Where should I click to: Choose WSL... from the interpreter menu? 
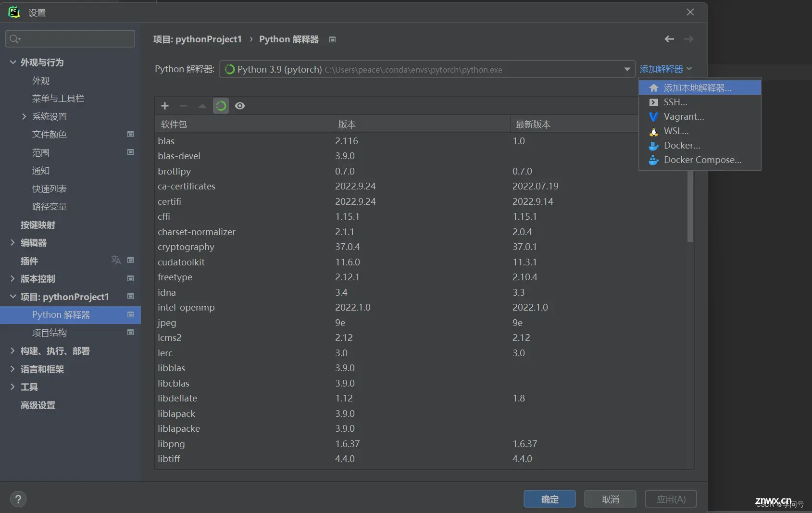(x=700, y=131)
